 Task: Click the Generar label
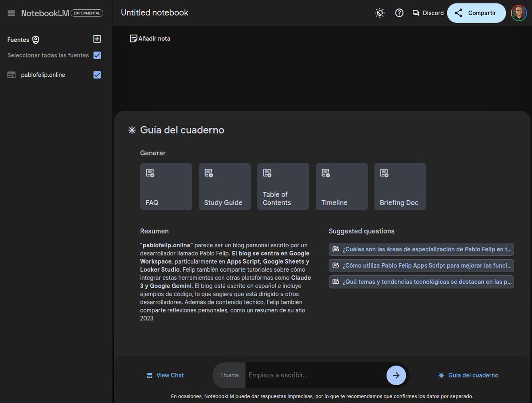[x=153, y=153]
